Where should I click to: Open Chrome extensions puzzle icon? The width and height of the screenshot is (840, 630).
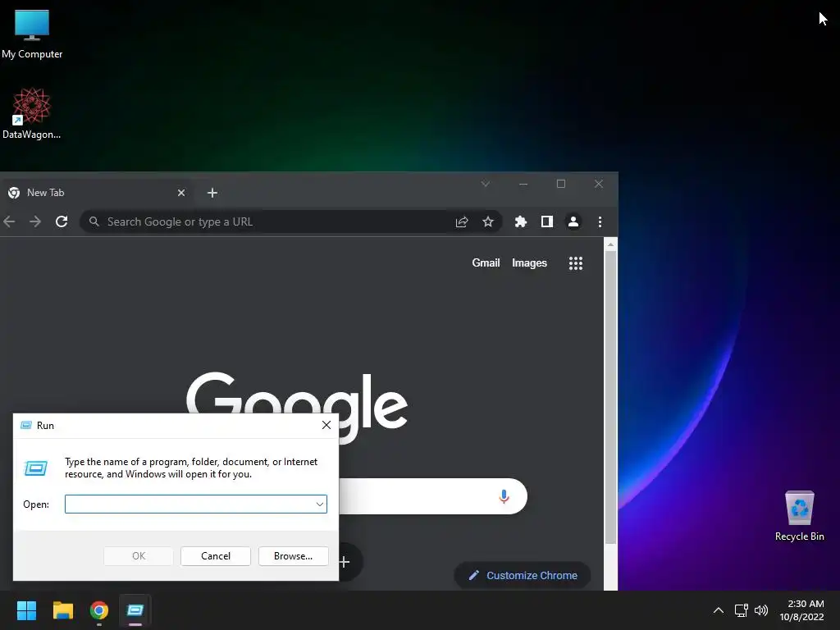[521, 221]
